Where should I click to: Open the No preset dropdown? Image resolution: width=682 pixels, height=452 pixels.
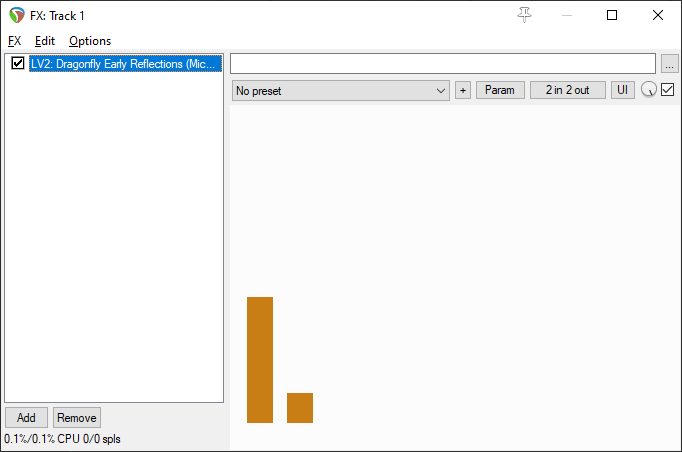(x=341, y=90)
